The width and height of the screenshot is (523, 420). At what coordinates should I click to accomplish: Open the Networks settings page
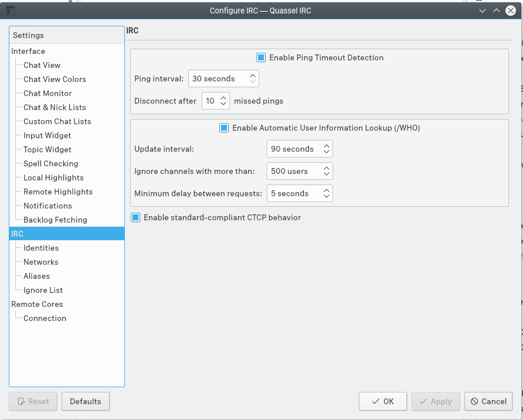[41, 262]
